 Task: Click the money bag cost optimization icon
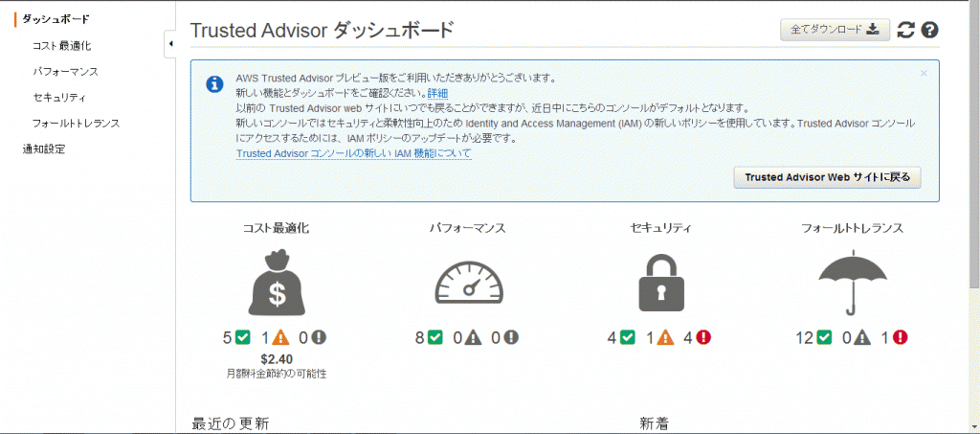277,283
